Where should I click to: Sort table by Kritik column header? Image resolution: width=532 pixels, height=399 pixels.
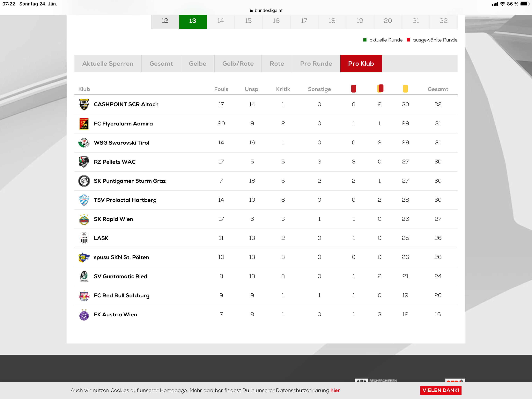283,89
